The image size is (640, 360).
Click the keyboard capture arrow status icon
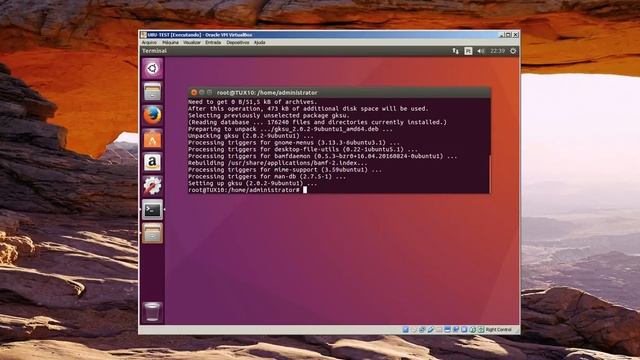coord(481,329)
